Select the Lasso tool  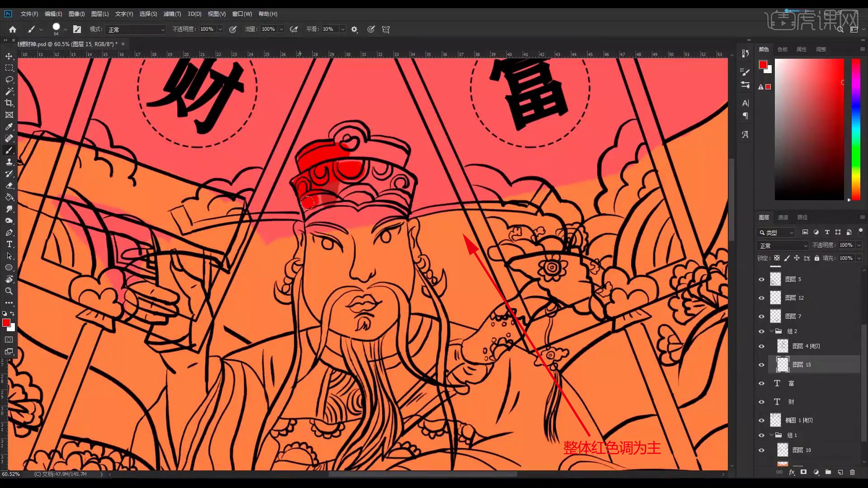(9, 80)
